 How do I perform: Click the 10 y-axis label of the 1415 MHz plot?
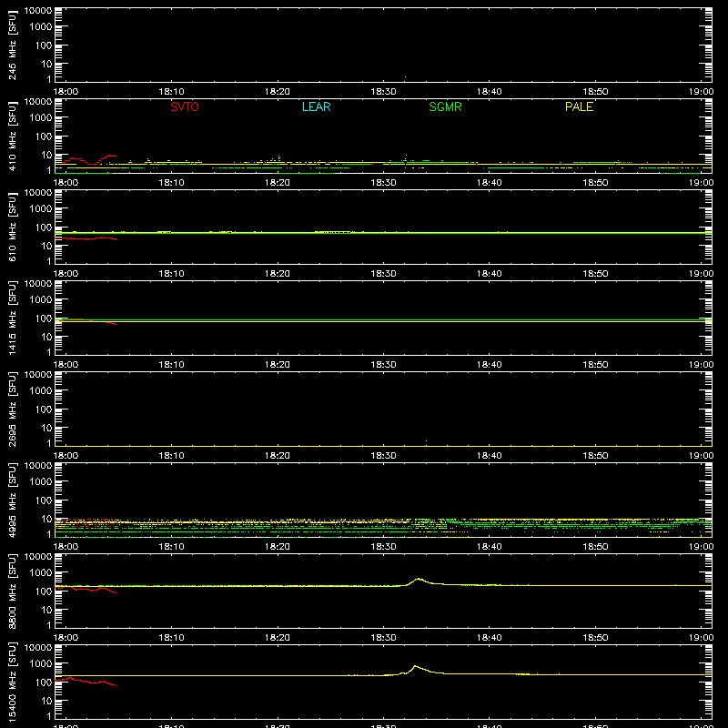(x=46, y=337)
